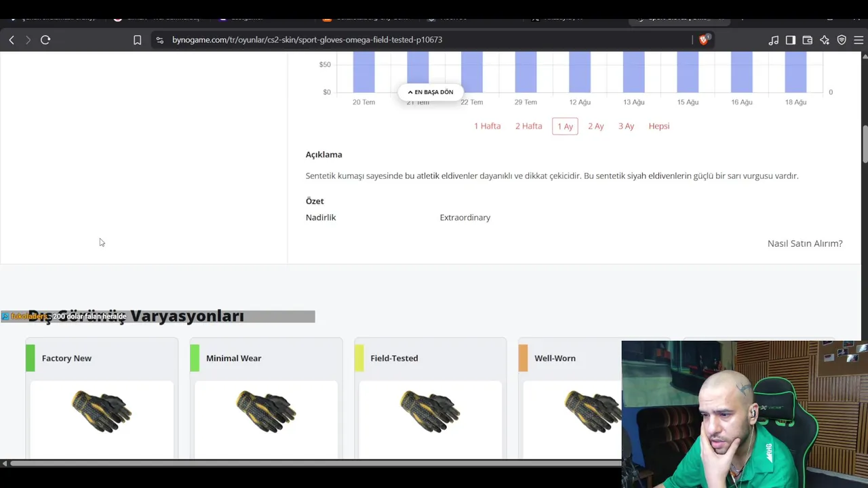Viewport: 868px width, 488px height.
Task: Open Brave VPN shield icon
Action: (842, 40)
